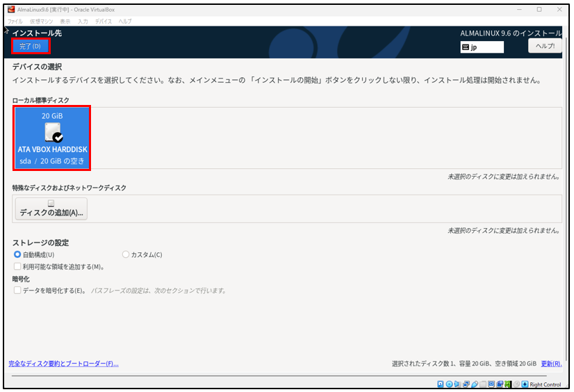Click the Right Control host key arrow icon

[525, 384]
